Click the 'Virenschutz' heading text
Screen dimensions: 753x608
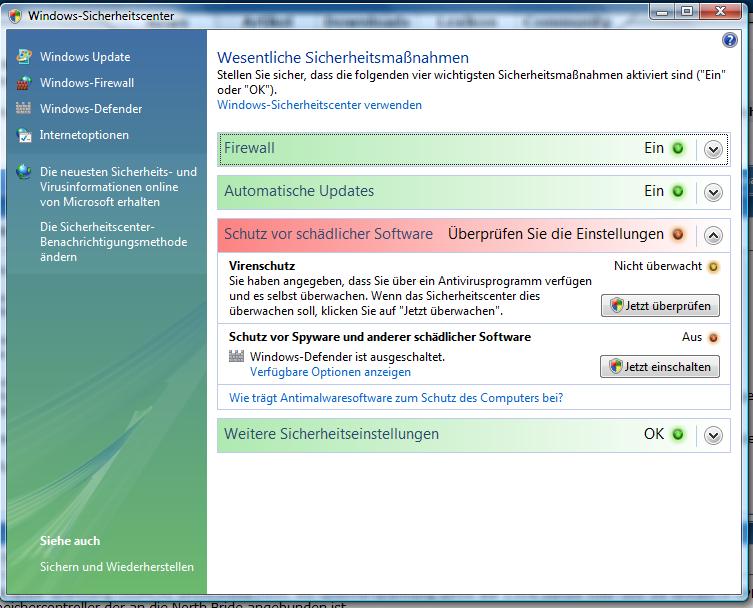262,266
